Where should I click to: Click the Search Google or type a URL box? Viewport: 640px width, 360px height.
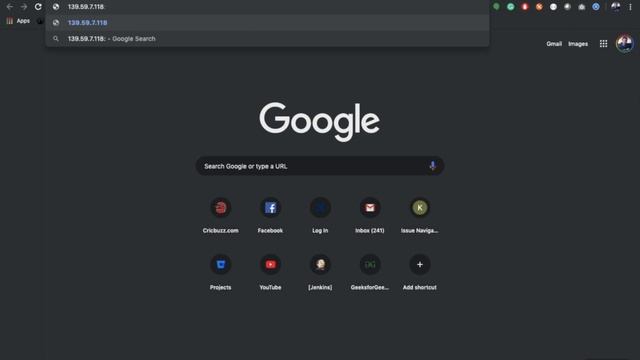(x=320, y=166)
